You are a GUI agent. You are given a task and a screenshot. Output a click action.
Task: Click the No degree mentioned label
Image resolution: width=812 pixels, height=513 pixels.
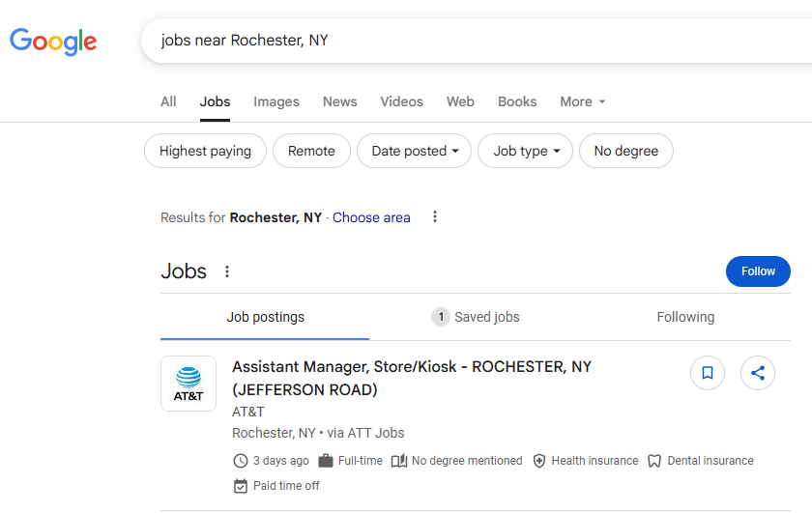(467, 460)
